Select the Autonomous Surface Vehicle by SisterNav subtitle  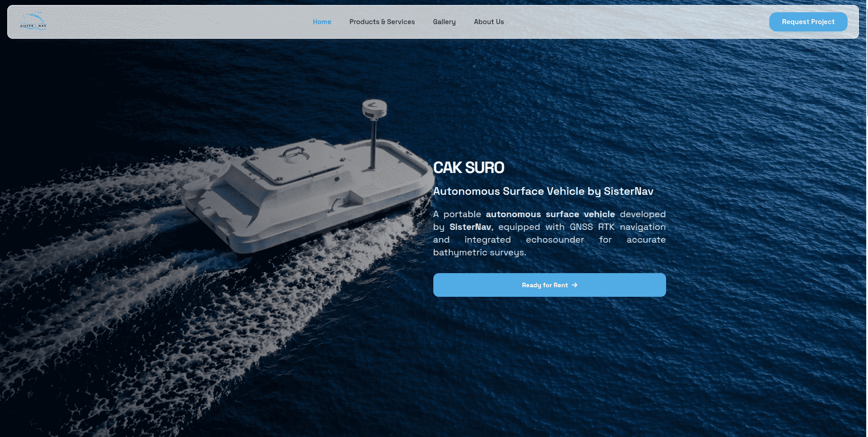pos(543,191)
